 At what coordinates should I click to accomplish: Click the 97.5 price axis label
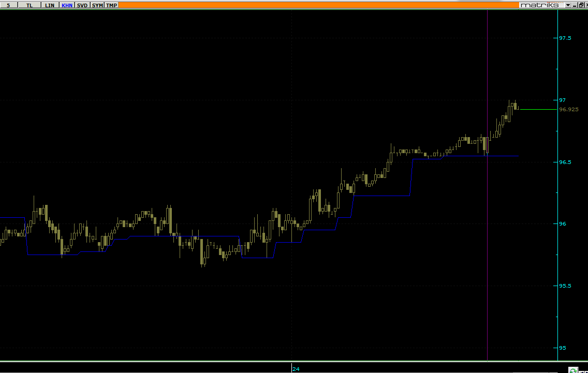565,38
